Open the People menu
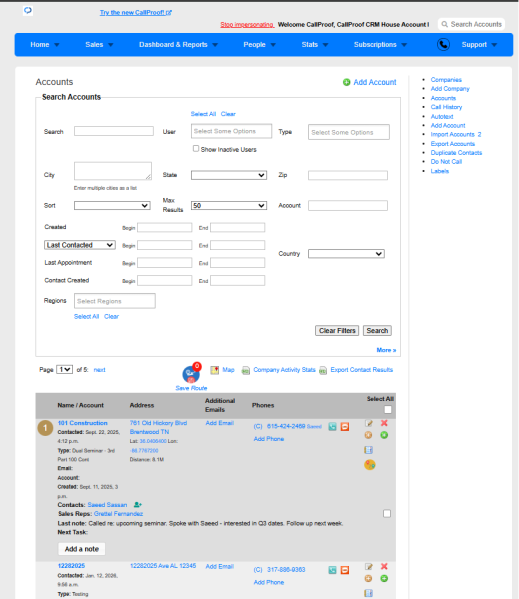519x599 pixels. tap(259, 45)
